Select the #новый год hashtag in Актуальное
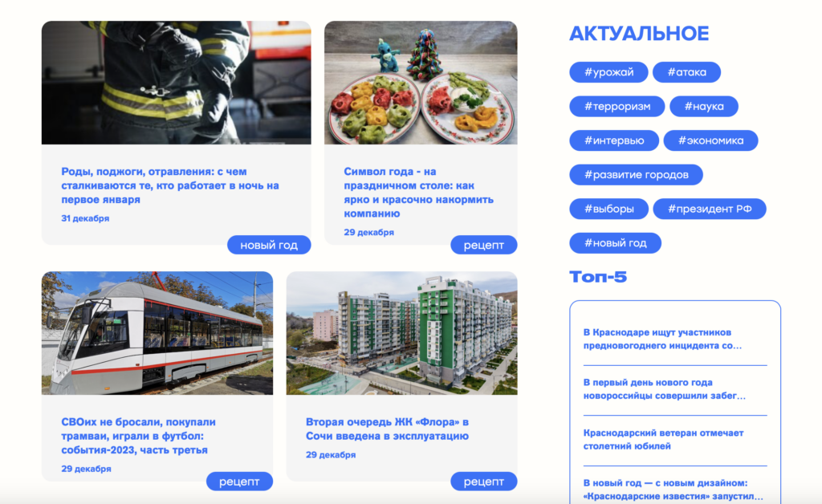The width and height of the screenshot is (822, 504). point(616,243)
